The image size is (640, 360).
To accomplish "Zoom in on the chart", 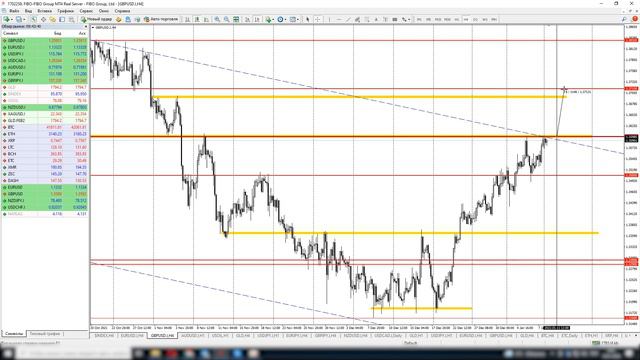I will 217,19.
